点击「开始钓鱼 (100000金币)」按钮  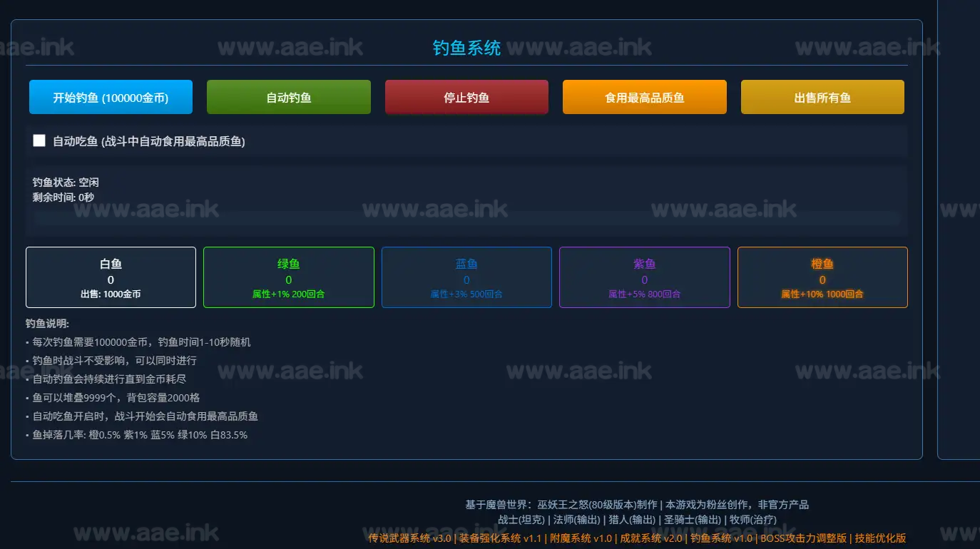111,96
